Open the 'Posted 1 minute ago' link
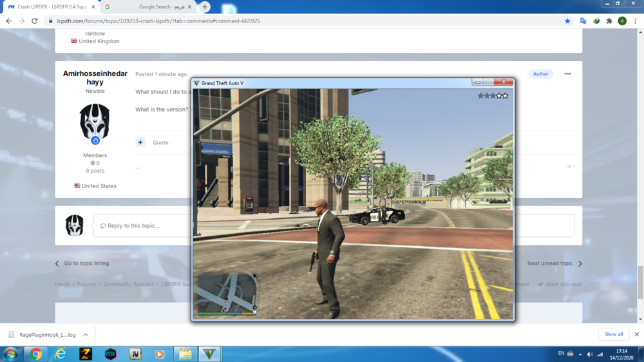644x362 pixels. (x=161, y=74)
